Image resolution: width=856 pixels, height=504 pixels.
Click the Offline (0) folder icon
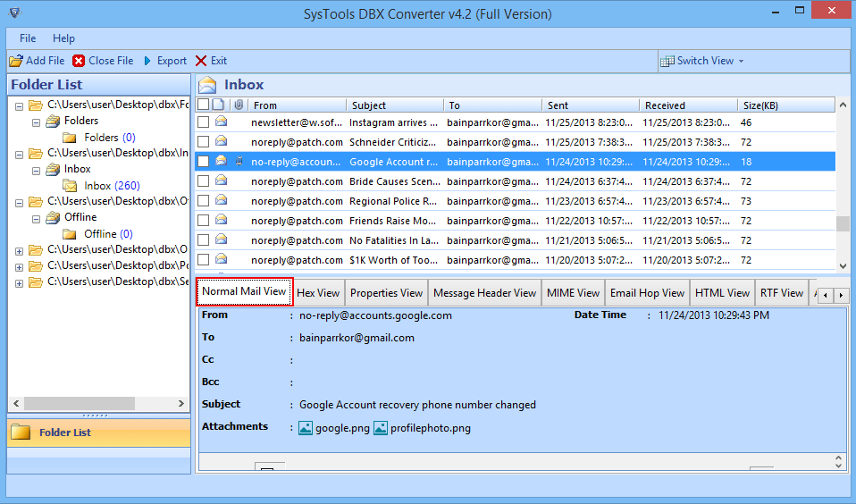(70, 234)
